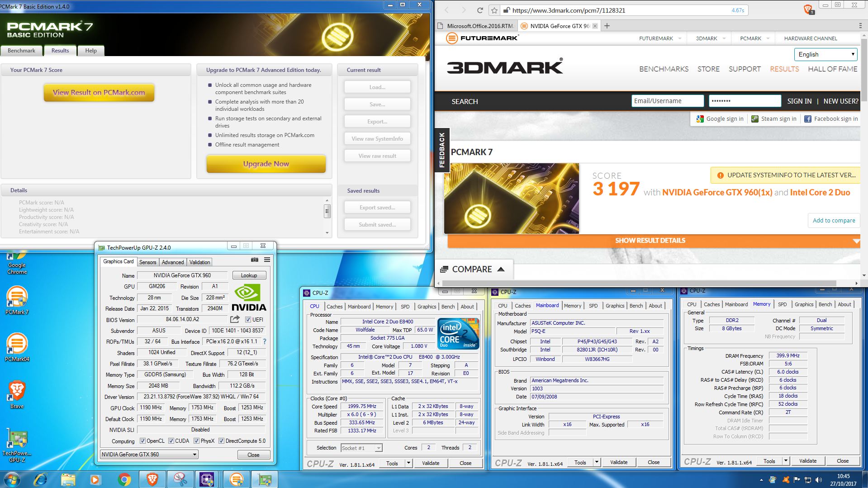Image resolution: width=868 pixels, height=488 pixels.
Task: Open the Google Chrome desktop shortcut
Action: click(x=17, y=261)
